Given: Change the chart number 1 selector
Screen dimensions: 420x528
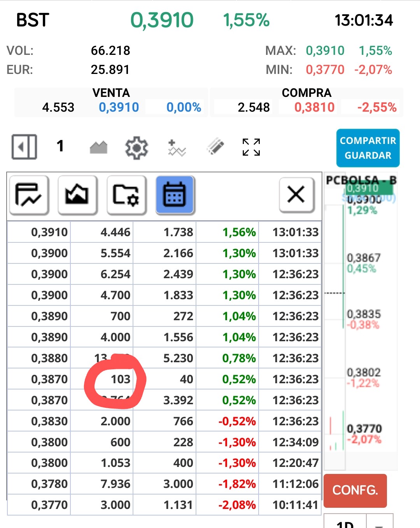Looking at the screenshot, I should 60,146.
